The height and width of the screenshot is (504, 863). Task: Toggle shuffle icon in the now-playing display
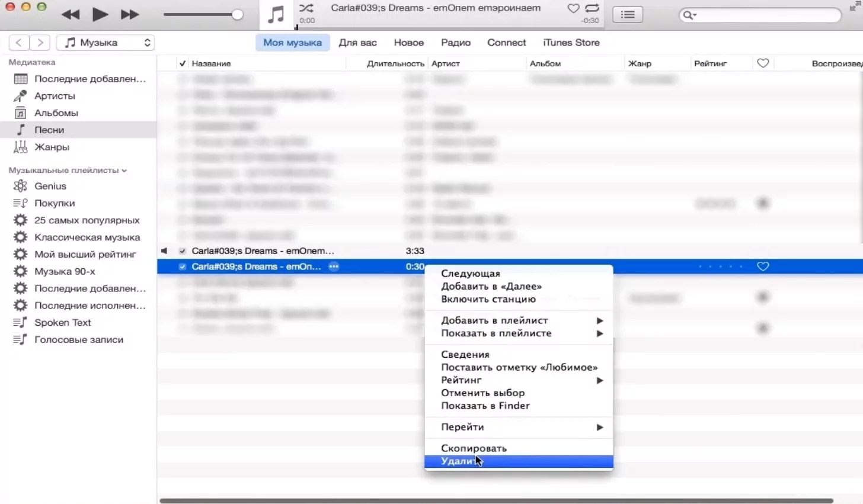tap(306, 8)
